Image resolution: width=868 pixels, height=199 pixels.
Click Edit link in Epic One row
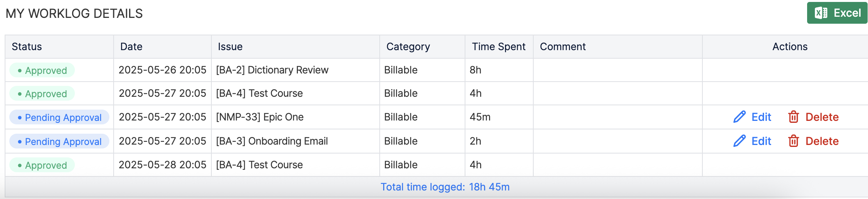(x=761, y=117)
